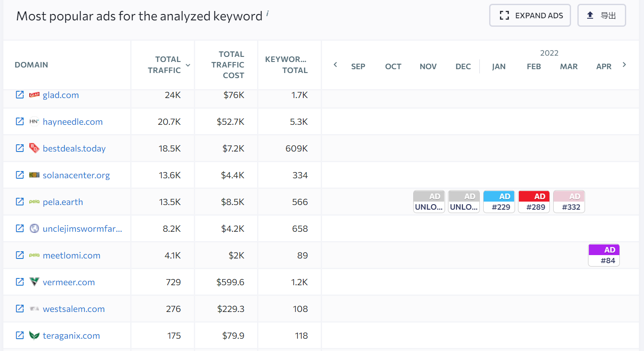This screenshot has height=351, width=644.
Task: Click the $599.6 traffic cost cell
Action: [230, 282]
